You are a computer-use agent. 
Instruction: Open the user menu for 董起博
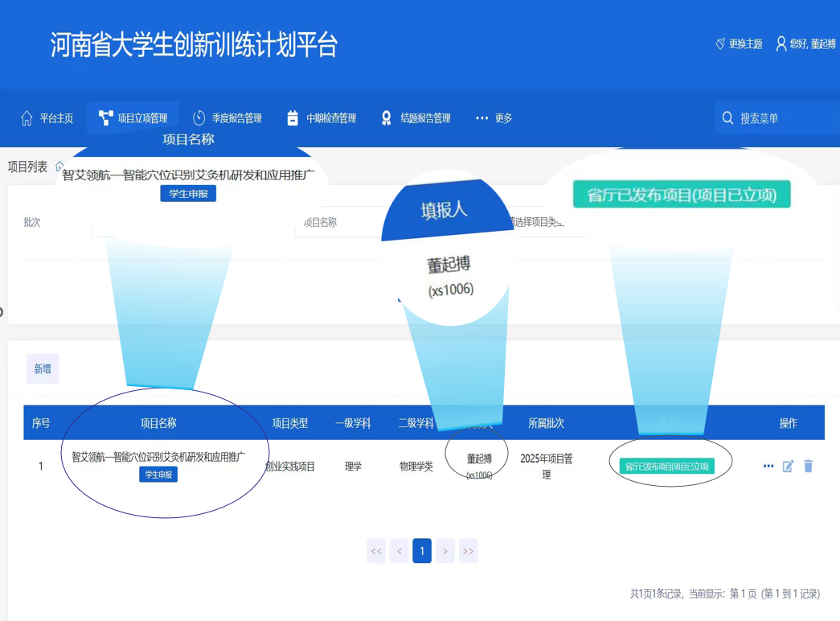[x=805, y=43]
